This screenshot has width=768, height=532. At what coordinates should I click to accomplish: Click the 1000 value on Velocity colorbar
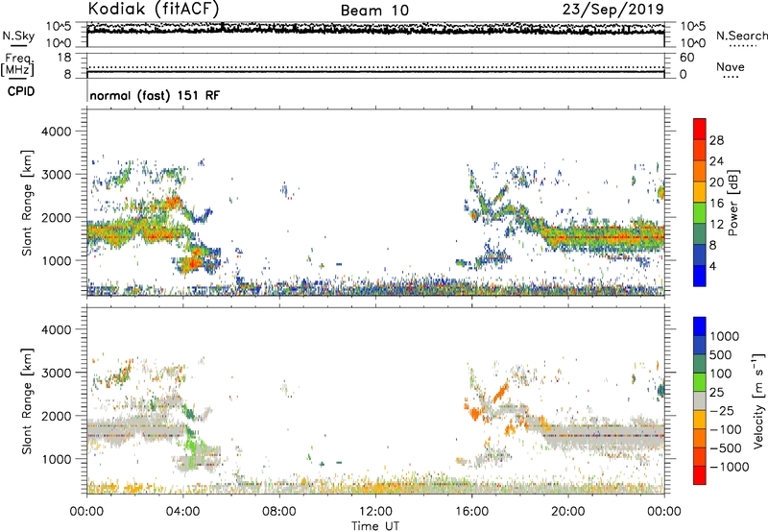coord(725,336)
